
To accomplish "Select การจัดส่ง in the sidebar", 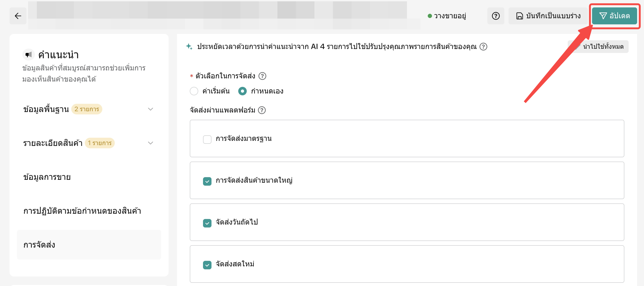I will 39,245.
